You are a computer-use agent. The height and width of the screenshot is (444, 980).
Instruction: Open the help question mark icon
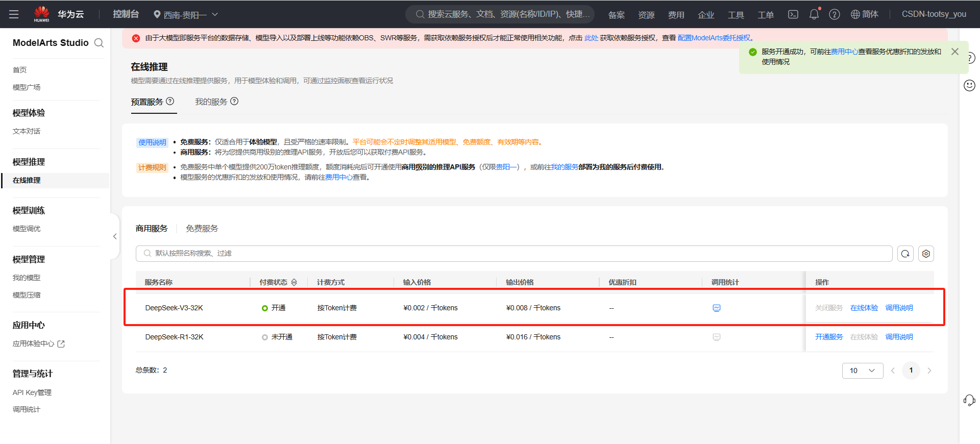[835, 14]
